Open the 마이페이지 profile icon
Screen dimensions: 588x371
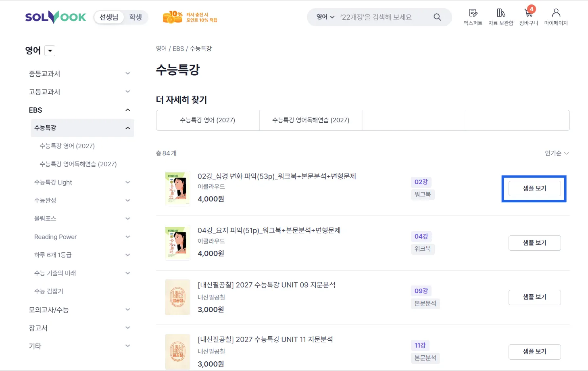click(x=556, y=17)
